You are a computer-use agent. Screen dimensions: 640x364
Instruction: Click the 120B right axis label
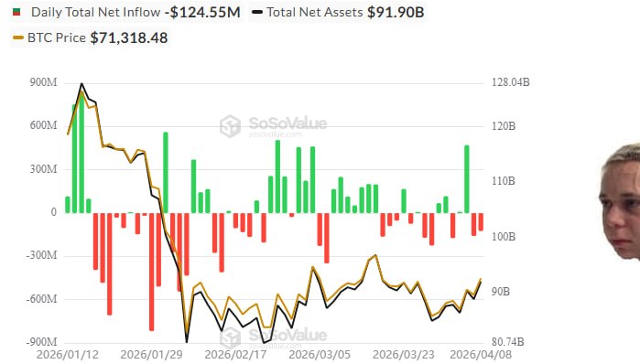[504, 126]
